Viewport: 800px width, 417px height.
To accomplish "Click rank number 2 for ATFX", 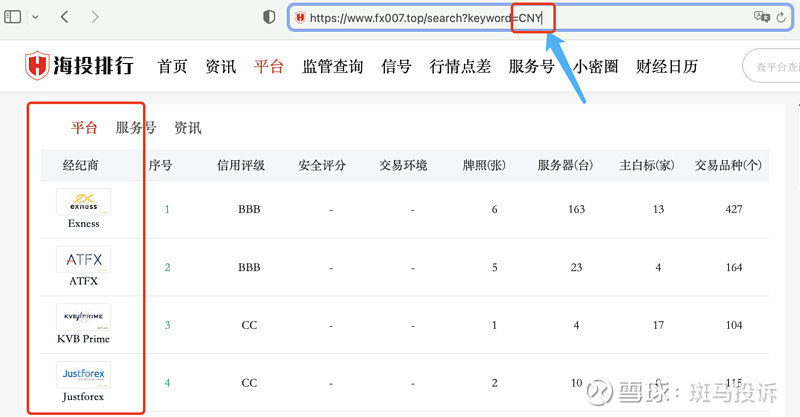I will tap(167, 267).
